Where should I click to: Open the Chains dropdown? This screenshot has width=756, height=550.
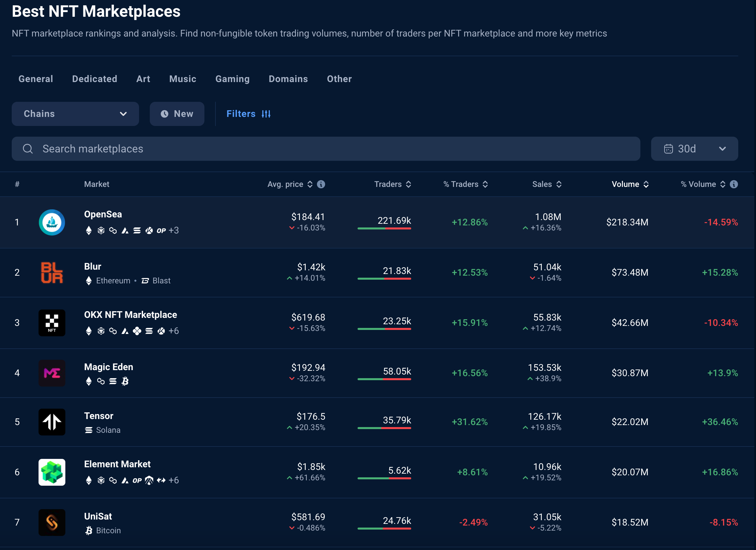tap(75, 114)
